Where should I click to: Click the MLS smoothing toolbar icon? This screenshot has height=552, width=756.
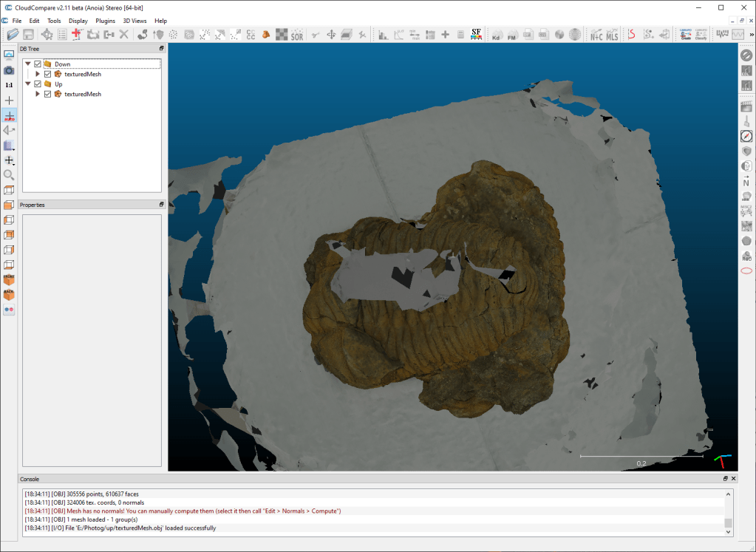[612, 35]
